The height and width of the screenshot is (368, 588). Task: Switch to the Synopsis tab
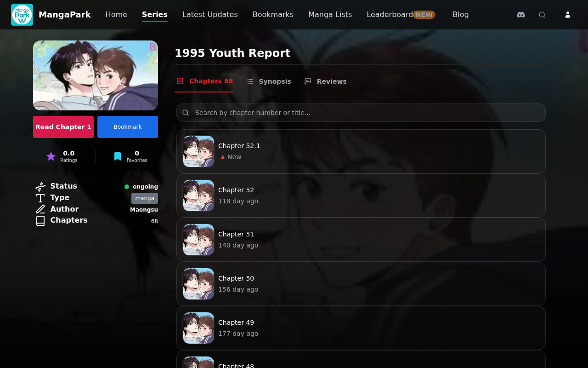[269, 81]
